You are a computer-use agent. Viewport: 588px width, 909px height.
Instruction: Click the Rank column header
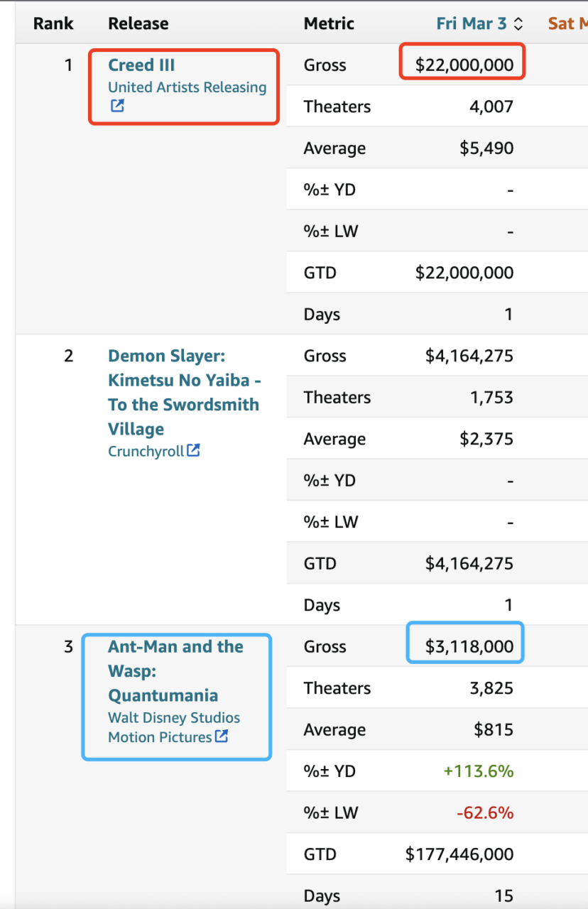tap(53, 23)
